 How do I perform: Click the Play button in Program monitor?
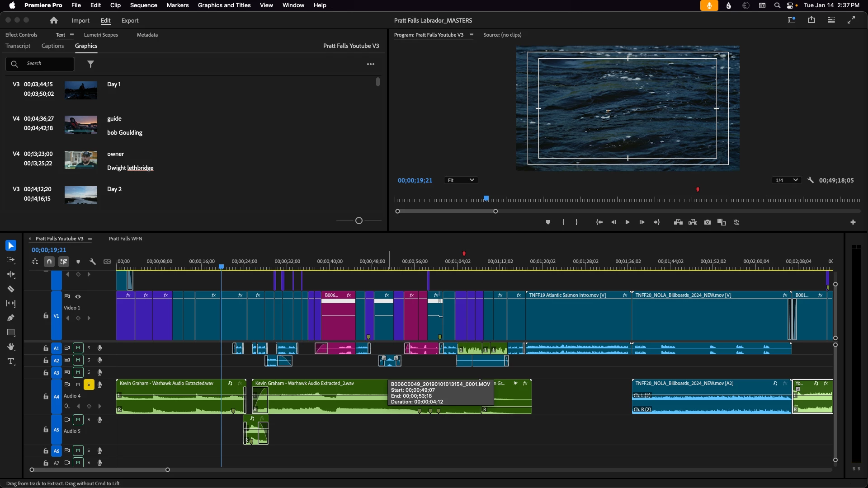pyautogui.click(x=627, y=222)
